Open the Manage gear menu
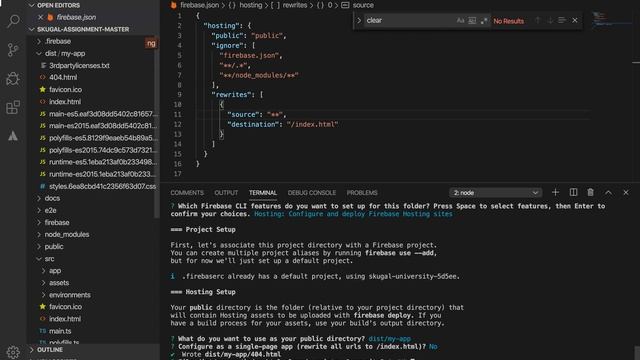This screenshot has height=360, width=640. point(13,352)
